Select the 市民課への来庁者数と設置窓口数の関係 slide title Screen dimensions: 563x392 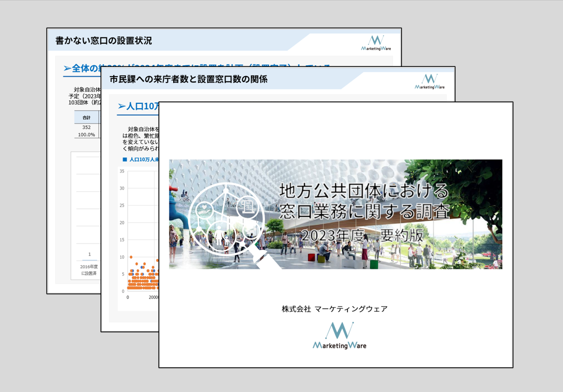[188, 79]
